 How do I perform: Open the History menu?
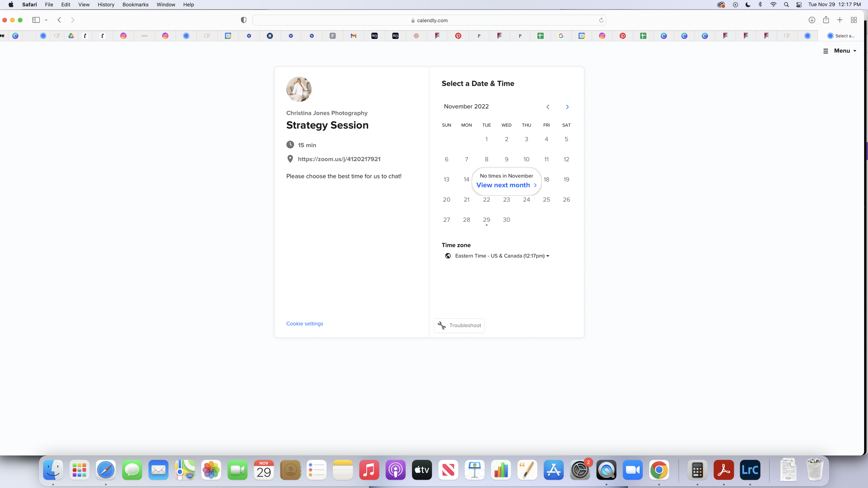tap(106, 5)
